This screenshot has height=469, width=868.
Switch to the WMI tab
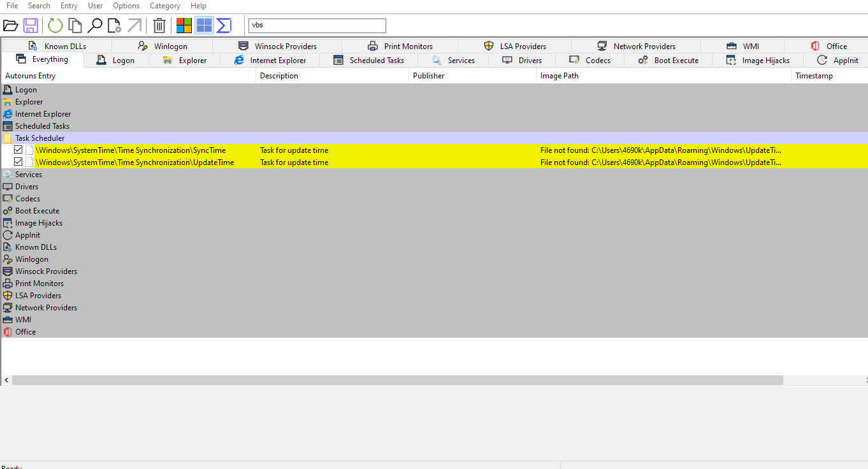coord(742,46)
